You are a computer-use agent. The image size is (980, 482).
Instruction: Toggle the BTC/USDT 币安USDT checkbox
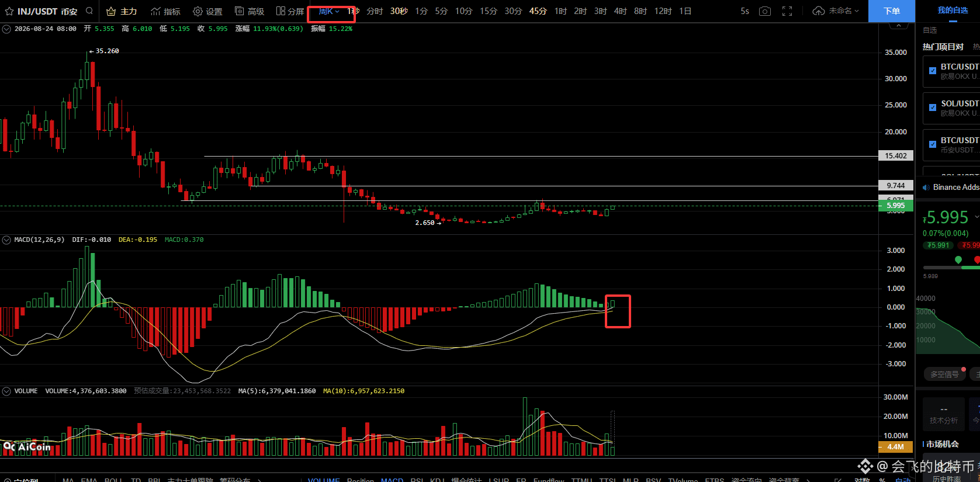click(x=933, y=144)
